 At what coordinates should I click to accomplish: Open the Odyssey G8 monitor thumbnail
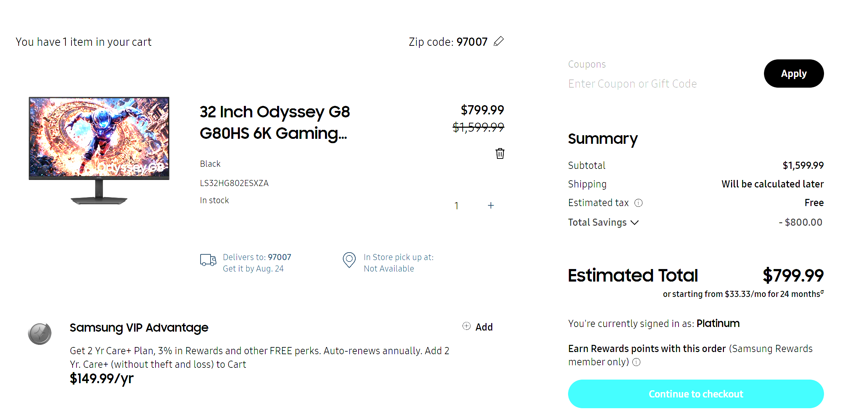pos(99,150)
